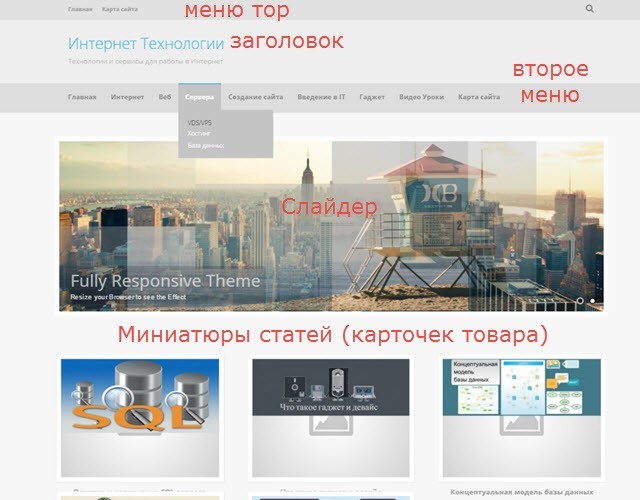Choose База данных in the Сервера submenu

coord(206,145)
